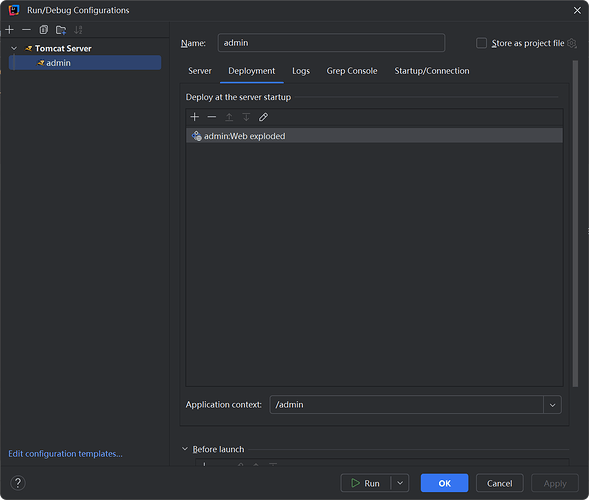Create a new configuration folder

61,30
